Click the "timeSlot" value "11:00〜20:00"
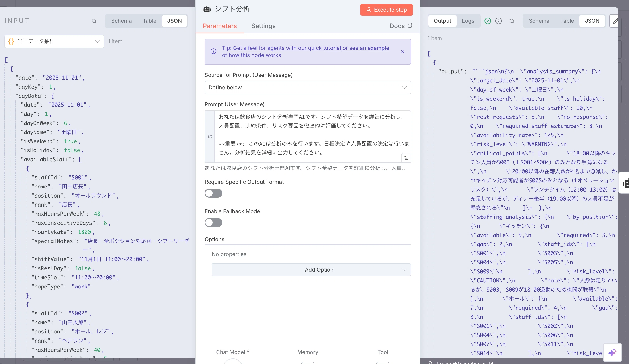 click(93, 278)
